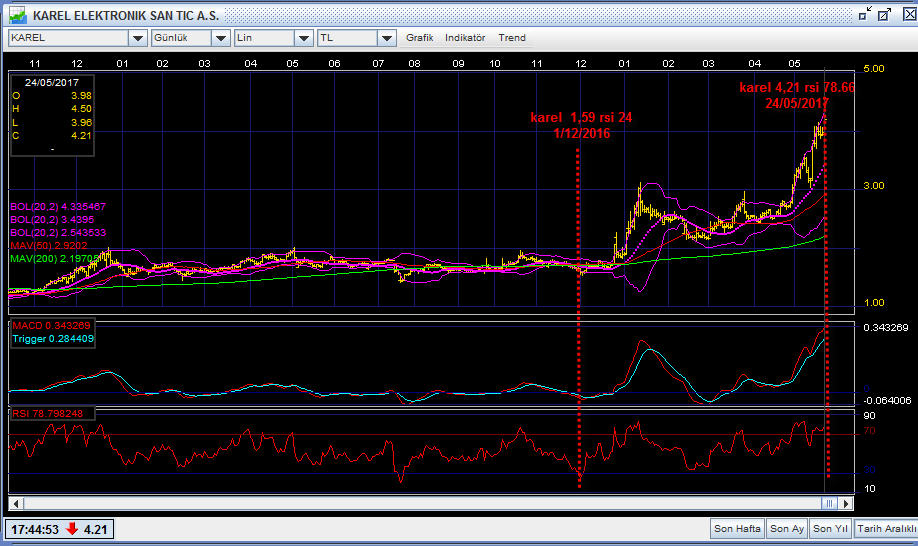
Task: Open the KAREL symbol dropdown arrow
Action: click(x=138, y=38)
